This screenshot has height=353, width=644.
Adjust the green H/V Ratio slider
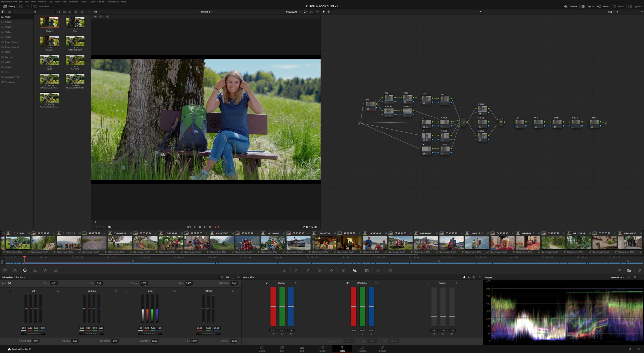coord(362,307)
